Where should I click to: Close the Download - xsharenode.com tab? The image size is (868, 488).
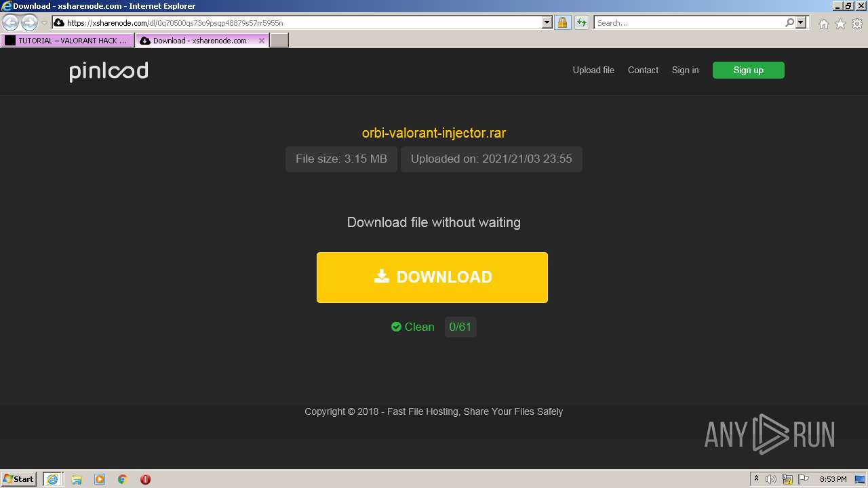pos(262,41)
